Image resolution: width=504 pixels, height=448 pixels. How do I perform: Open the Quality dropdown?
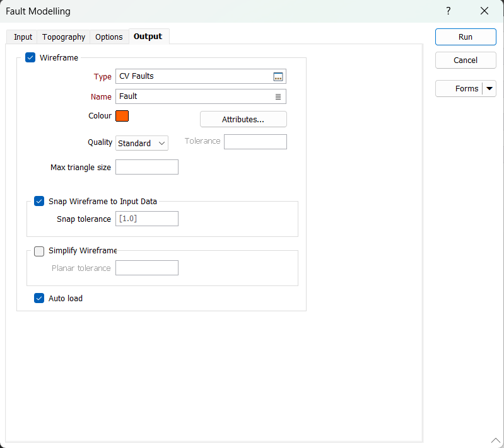click(142, 143)
